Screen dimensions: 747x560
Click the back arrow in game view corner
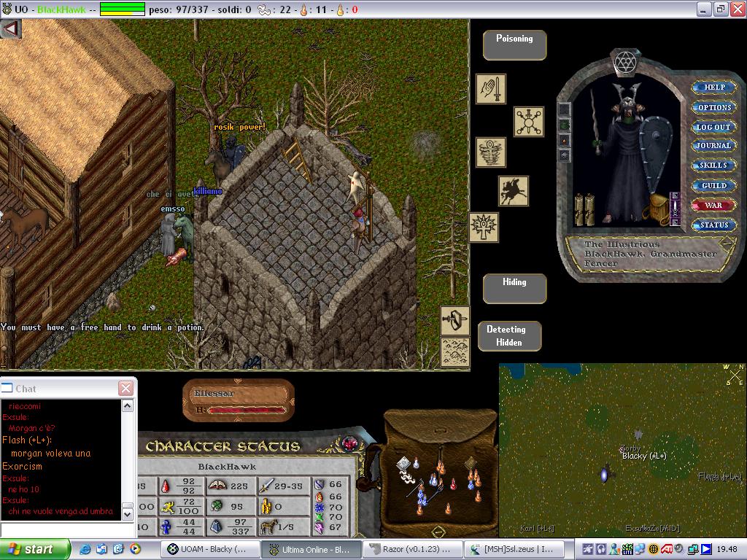tap(10, 28)
